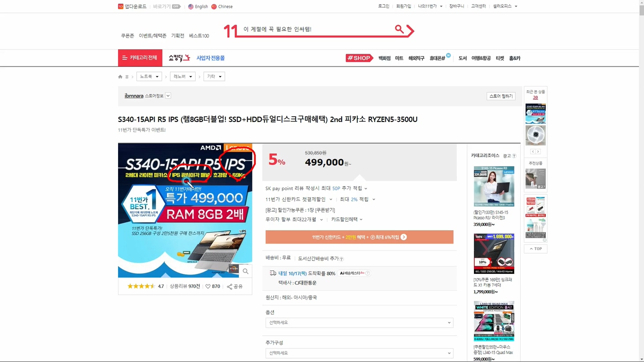644x362 pixels.
Task: Click the main S340 product image
Action: 185,210
